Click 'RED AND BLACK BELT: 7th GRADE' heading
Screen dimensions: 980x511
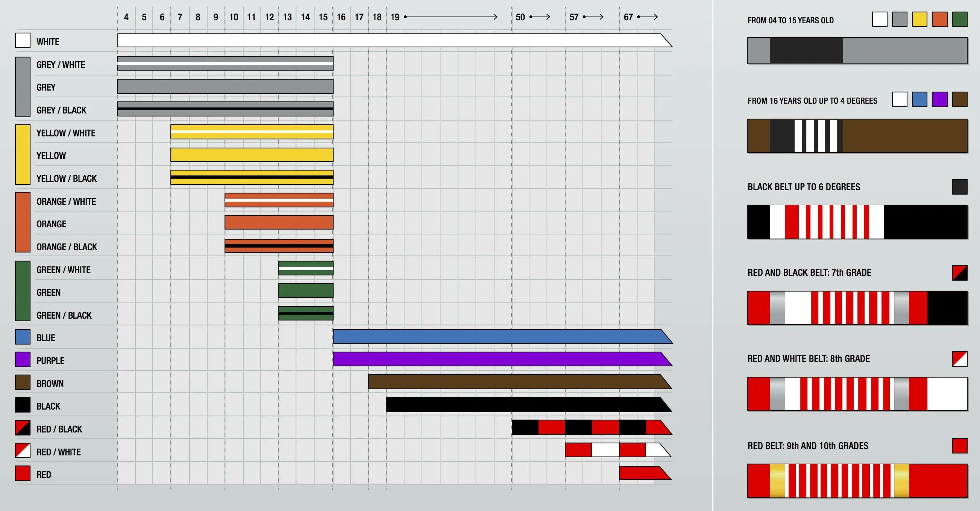click(810, 273)
